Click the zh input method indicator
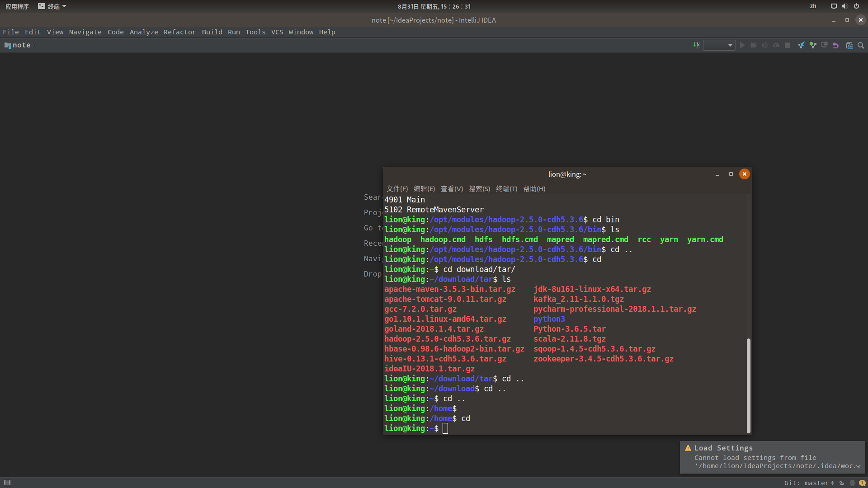The image size is (868, 488). [x=813, y=6]
